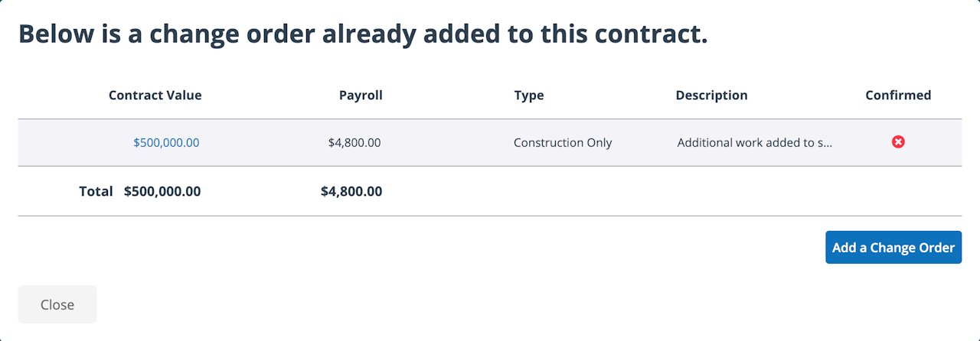Viewport: 980px width, 341px height.
Task: Click the Construction Only type cell
Action: pos(563,143)
